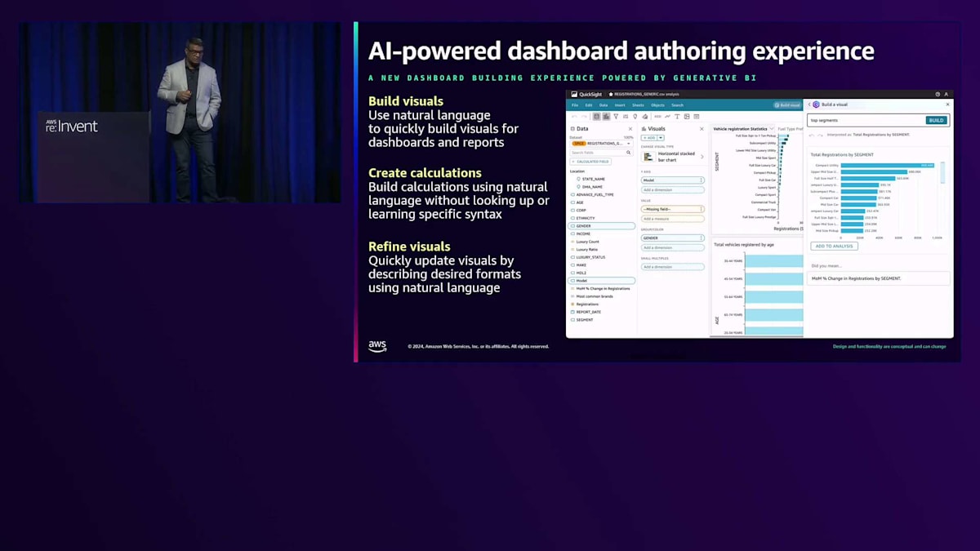The height and width of the screenshot is (551, 980).
Task: Select the LUXURY_STATUS field
Action: tap(590, 257)
